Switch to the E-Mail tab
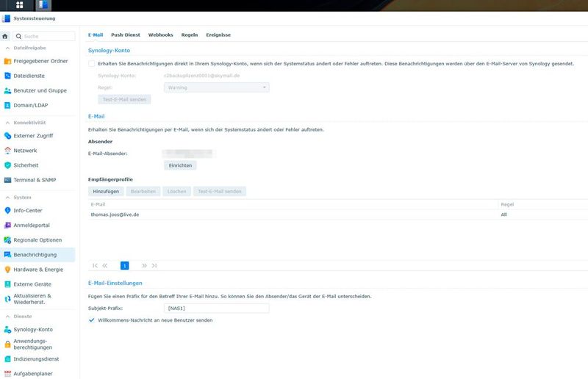Image resolution: width=588 pixels, height=379 pixels. [x=96, y=35]
